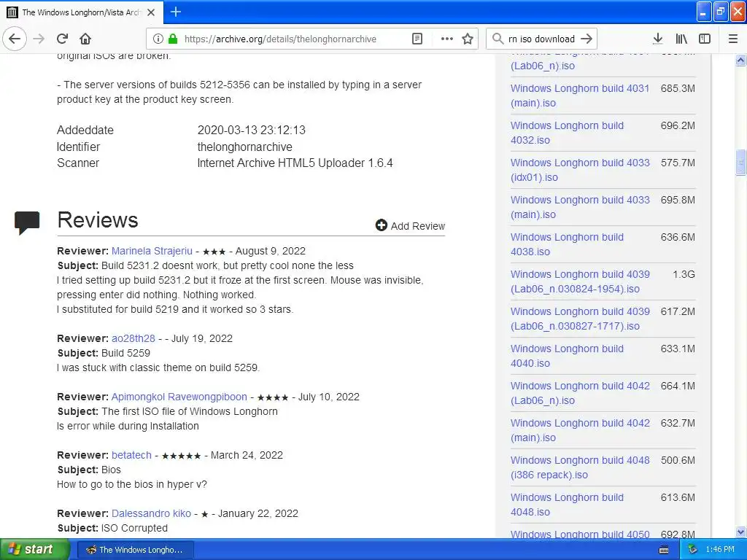Download Windows Longhorn build 4042 (main).iso
This screenshot has width=747, height=560.
[x=580, y=430]
